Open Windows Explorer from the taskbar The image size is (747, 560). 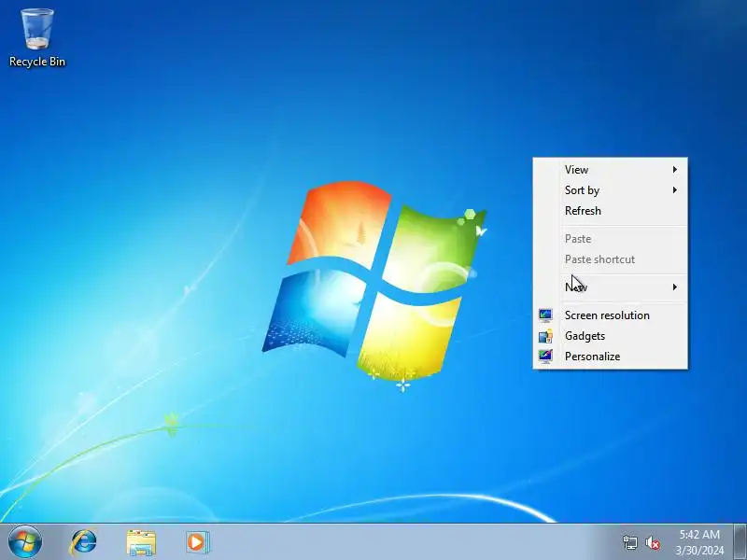[x=141, y=542]
